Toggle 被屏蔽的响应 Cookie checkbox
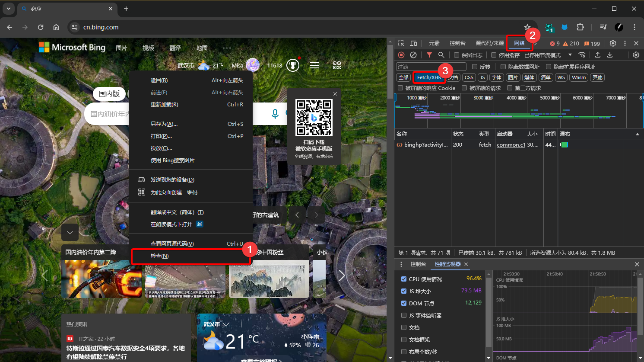The width and height of the screenshot is (644, 362). pyautogui.click(x=400, y=88)
